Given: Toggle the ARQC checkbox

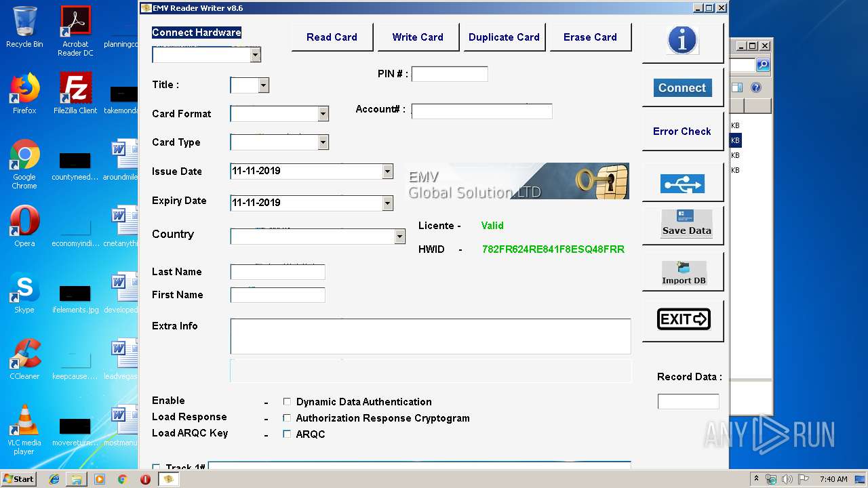Looking at the screenshot, I should click(287, 434).
